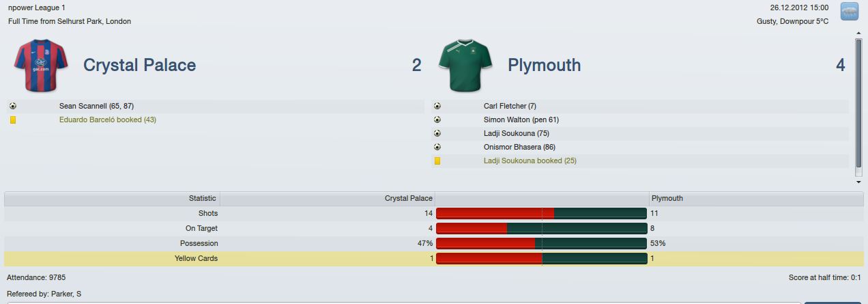The image size is (868, 304).
Task: Click the goal ball icon beside Carl Fletcher
Action: coord(437,106)
